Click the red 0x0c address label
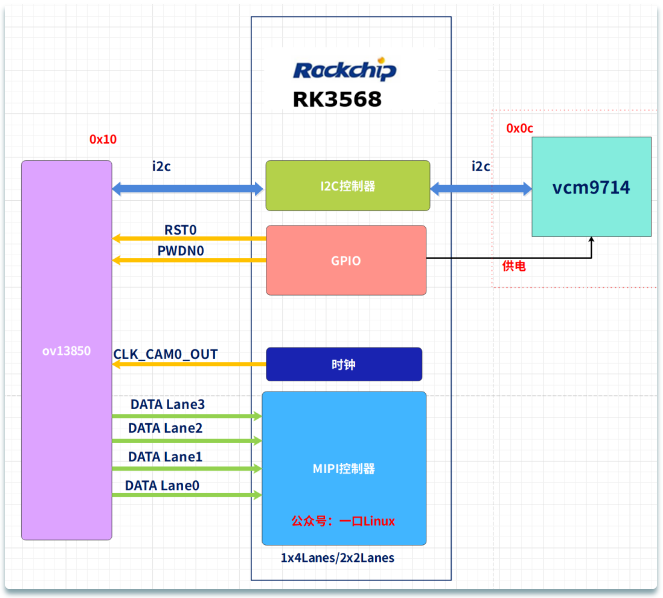The width and height of the screenshot is (663, 598). click(x=520, y=128)
